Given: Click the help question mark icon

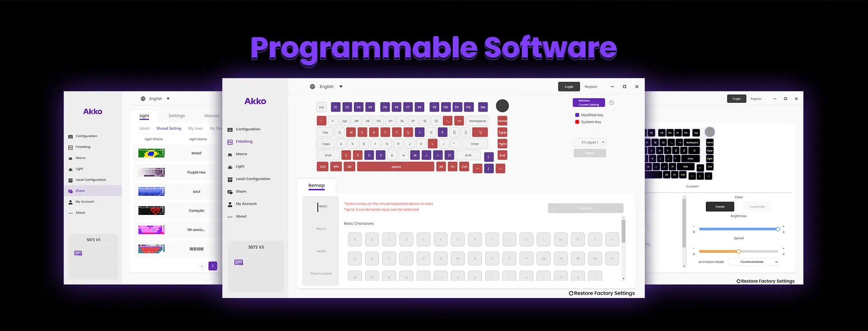Looking at the screenshot, I should pyautogui.click(x=611, y=103).
